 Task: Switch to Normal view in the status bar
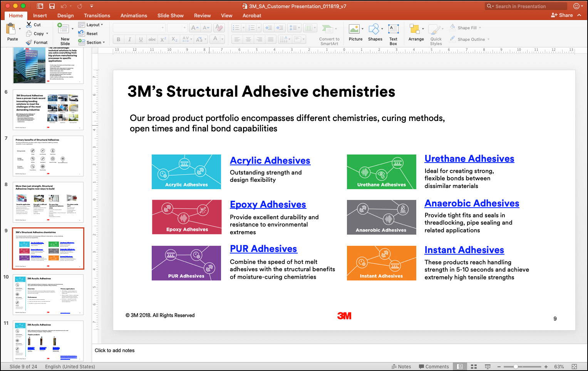[x=460, y=366]
